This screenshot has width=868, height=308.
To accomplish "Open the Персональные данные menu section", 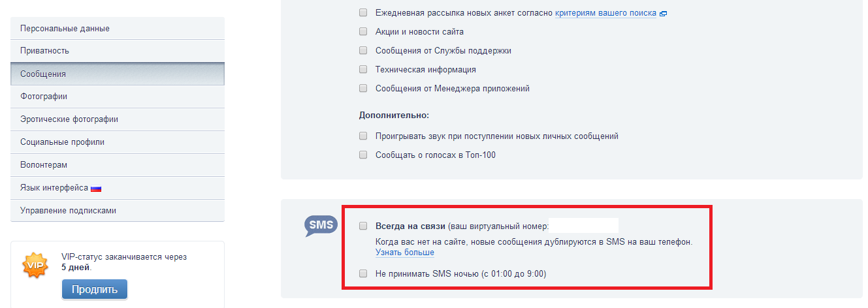I will [x=118, y=28].
